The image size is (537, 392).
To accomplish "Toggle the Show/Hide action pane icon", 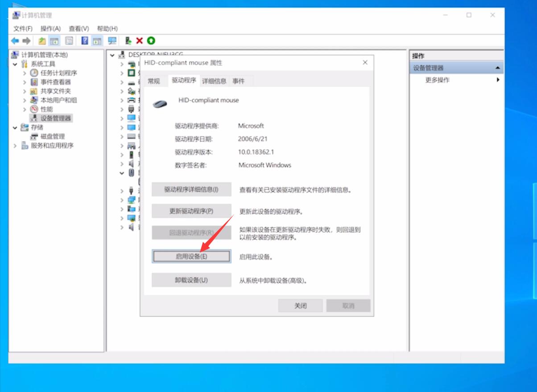I will 97,41.
